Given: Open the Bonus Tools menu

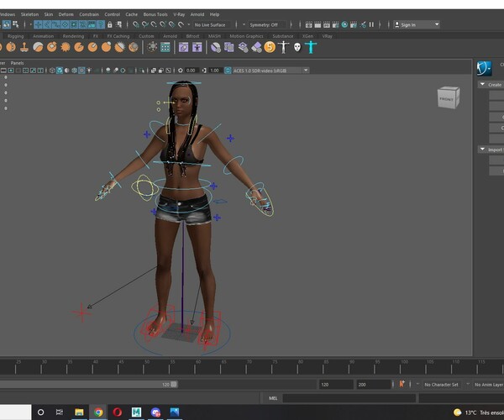Looking at the screenshot, I should point(155,14).
